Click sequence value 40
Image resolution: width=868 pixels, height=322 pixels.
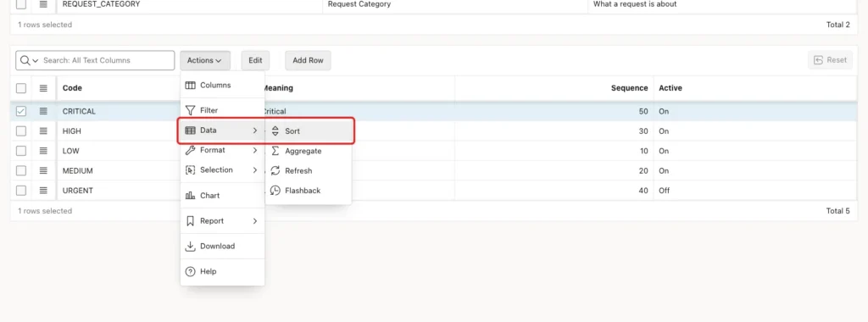coord(643,191)
